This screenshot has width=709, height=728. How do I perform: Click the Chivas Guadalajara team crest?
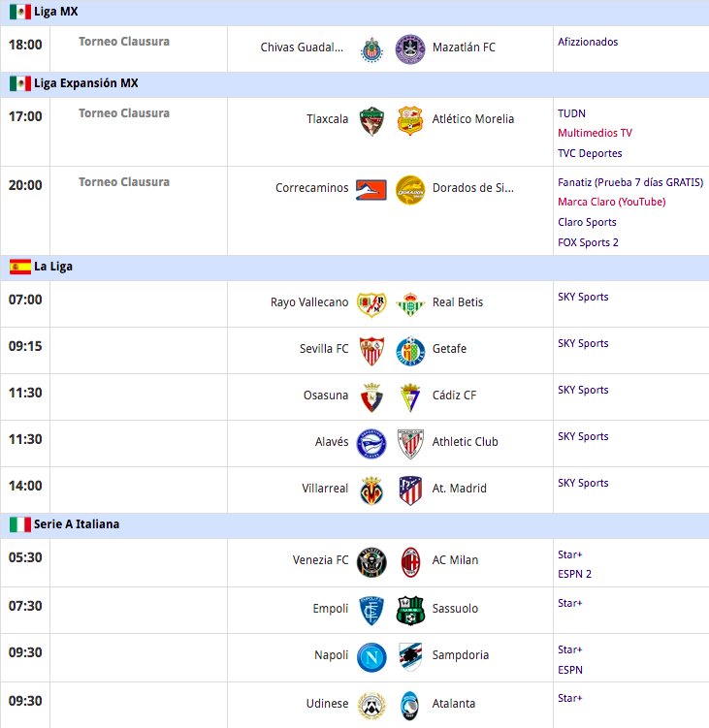pyautogui.click(x=371, y=49)
